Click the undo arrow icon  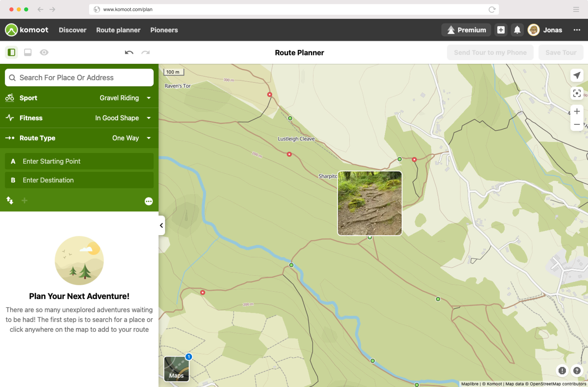point(129,52)
